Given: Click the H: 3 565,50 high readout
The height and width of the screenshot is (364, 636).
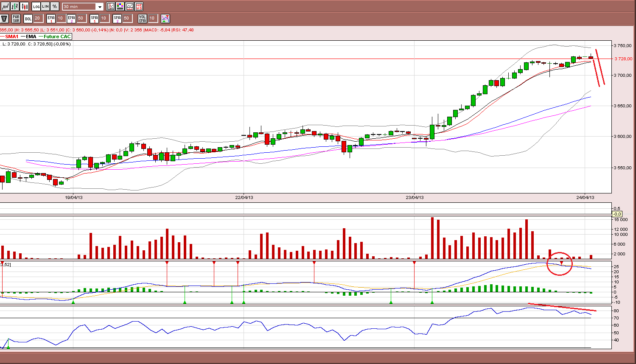Looking at the screenshot, I should tap(27, 30).
